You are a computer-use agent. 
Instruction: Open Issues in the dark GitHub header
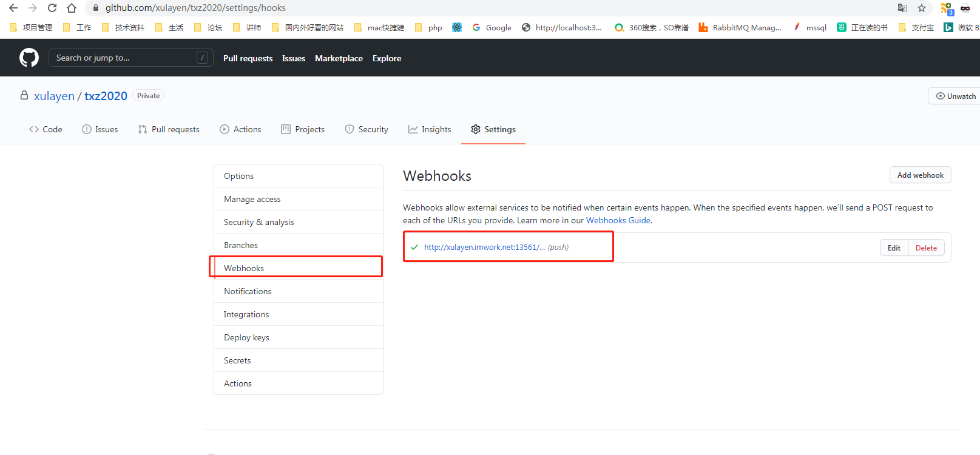pyautogui.click(x=294, y=58)
